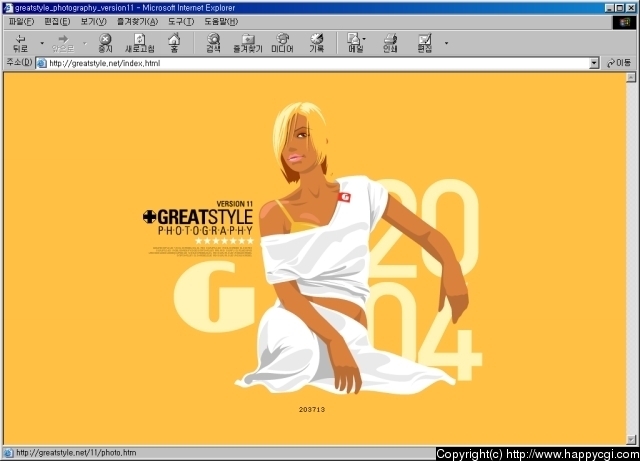Click the status bar URL text
The height and width of the screenshot is (461, 640).
76,453
